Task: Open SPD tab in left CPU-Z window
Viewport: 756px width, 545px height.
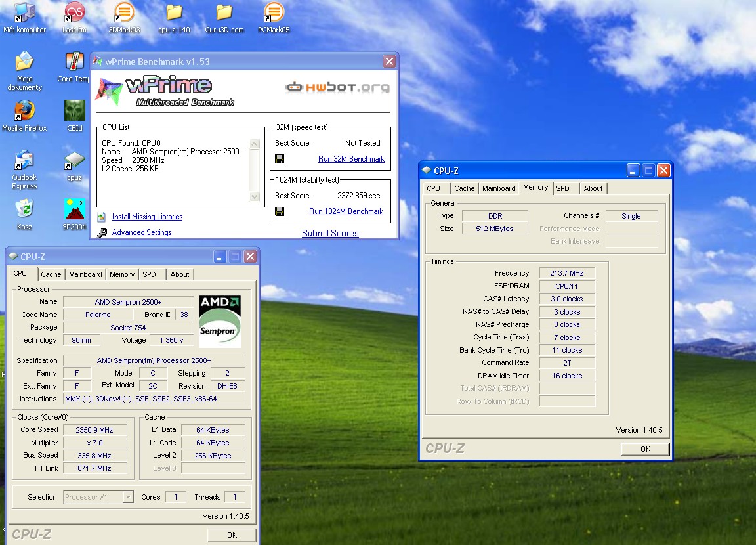Action: [x=150, y=274]
